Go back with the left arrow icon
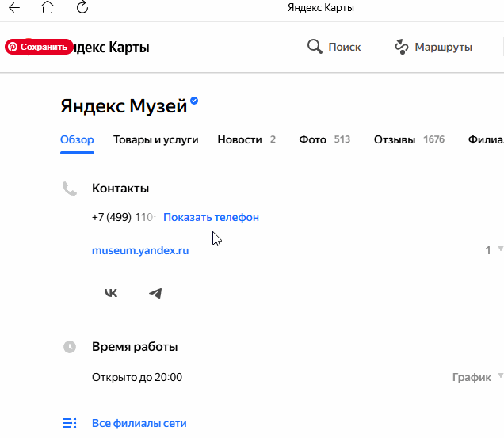The image size is (504, 438). click(14, 8)
